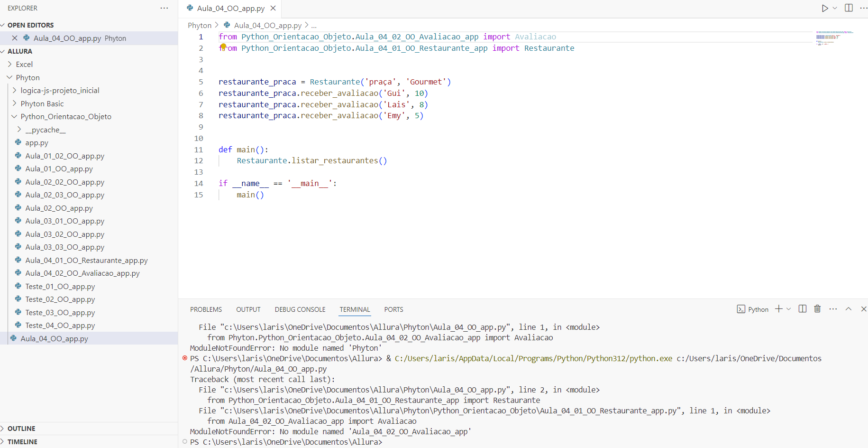
Task: Click the editor minimap preview
Action: coord(834,38)
